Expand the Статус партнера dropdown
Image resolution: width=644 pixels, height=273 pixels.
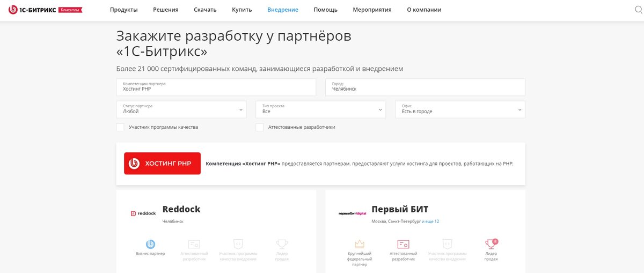[x=181, y=109]
